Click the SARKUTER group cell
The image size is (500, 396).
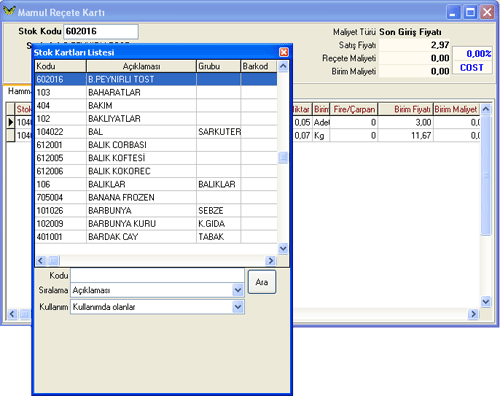coord(219,132)
